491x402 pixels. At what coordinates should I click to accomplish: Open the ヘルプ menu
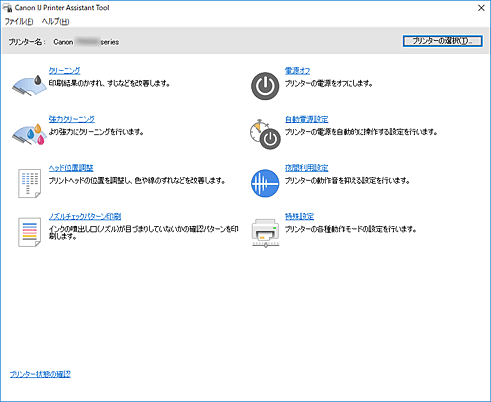[x=55, y=22]
